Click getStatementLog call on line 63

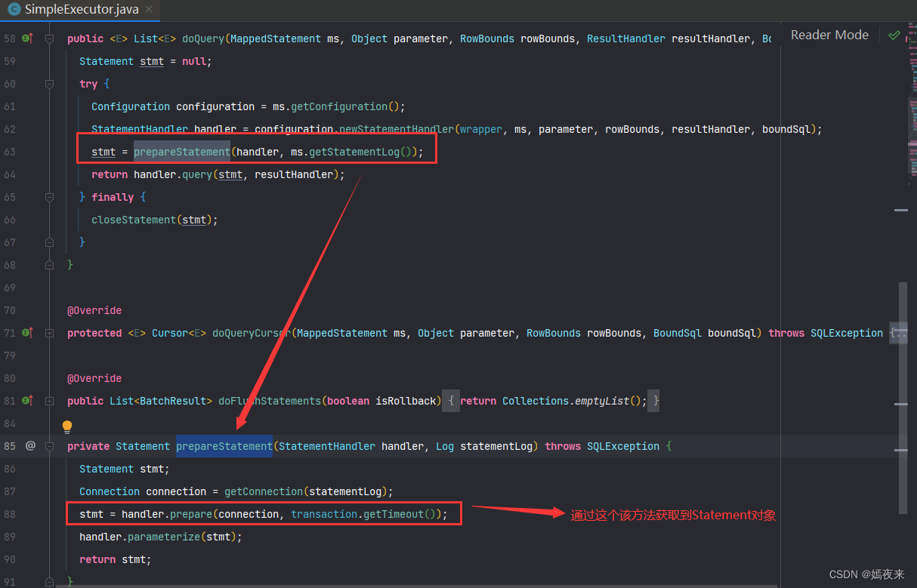coord(354,152)
